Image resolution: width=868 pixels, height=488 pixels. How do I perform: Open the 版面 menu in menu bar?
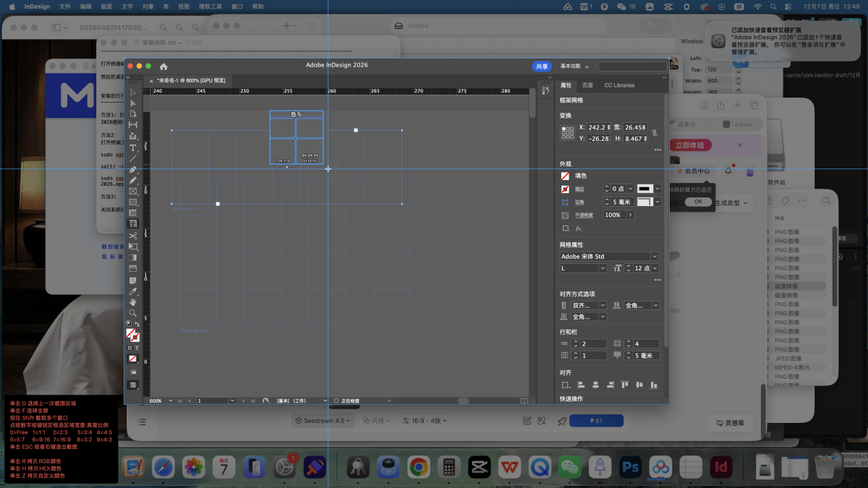click(106, 7)
